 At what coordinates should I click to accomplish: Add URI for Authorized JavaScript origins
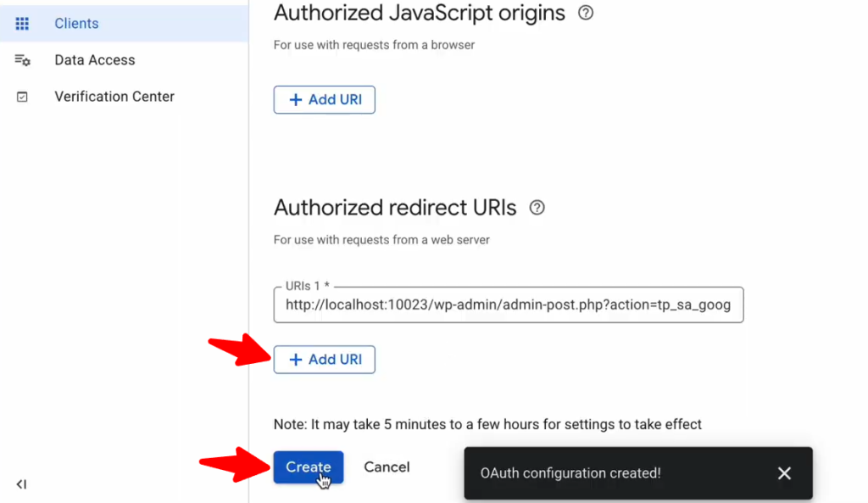coord(325,100)
